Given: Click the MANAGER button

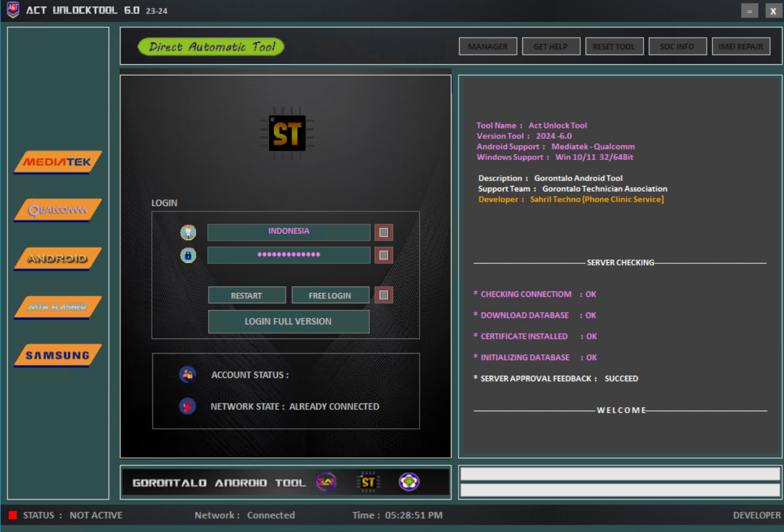Looking at the screenshot, I should click(x=488, y=46).
